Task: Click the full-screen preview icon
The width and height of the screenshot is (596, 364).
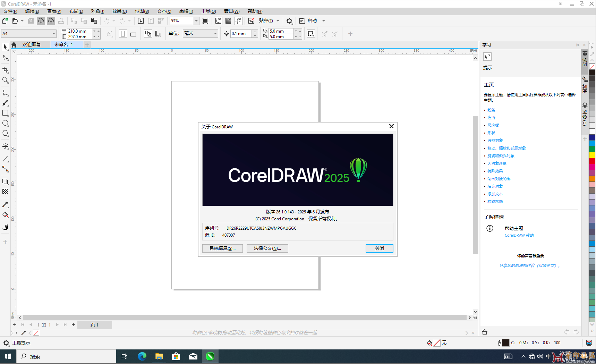Action: tap(205, 21)
